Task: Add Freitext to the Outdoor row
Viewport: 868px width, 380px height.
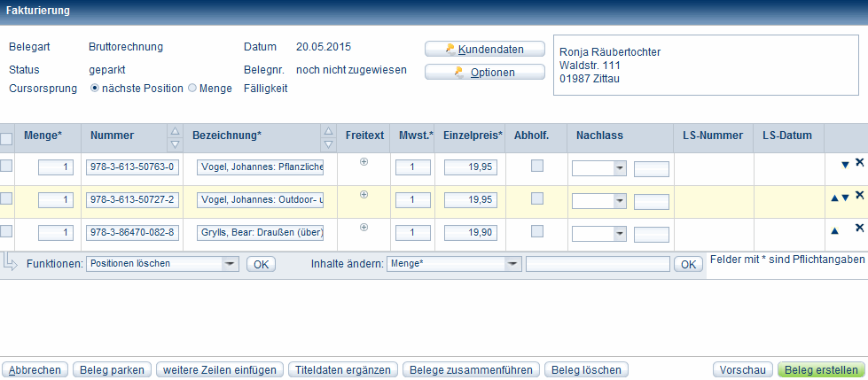Action: [364, 194]
